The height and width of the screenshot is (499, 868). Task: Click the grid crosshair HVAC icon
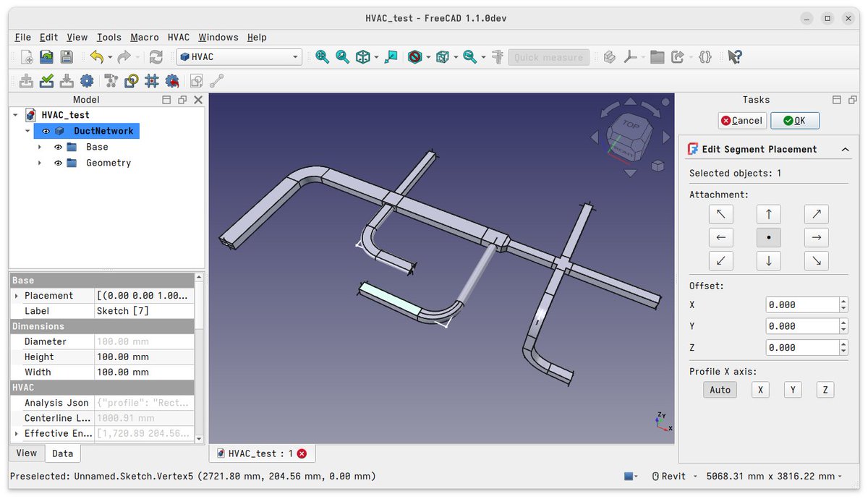151,80
